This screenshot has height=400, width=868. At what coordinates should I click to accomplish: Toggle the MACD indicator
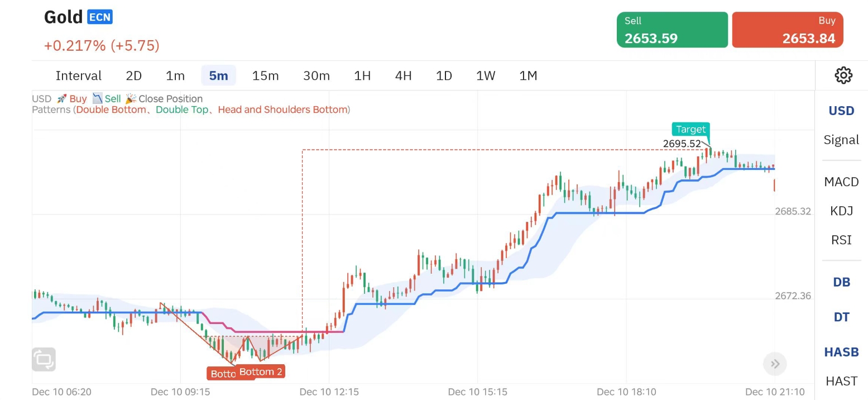click(841, 182)
